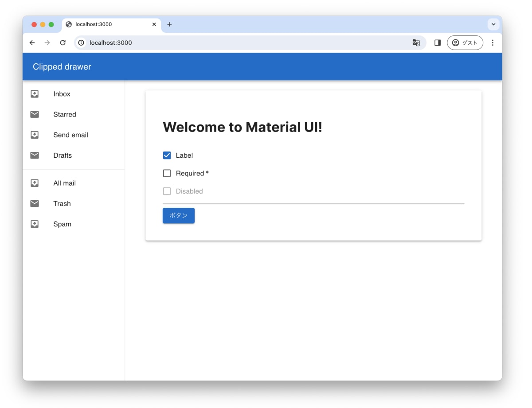Open All mail in the drawer

[x=74, y=183]
